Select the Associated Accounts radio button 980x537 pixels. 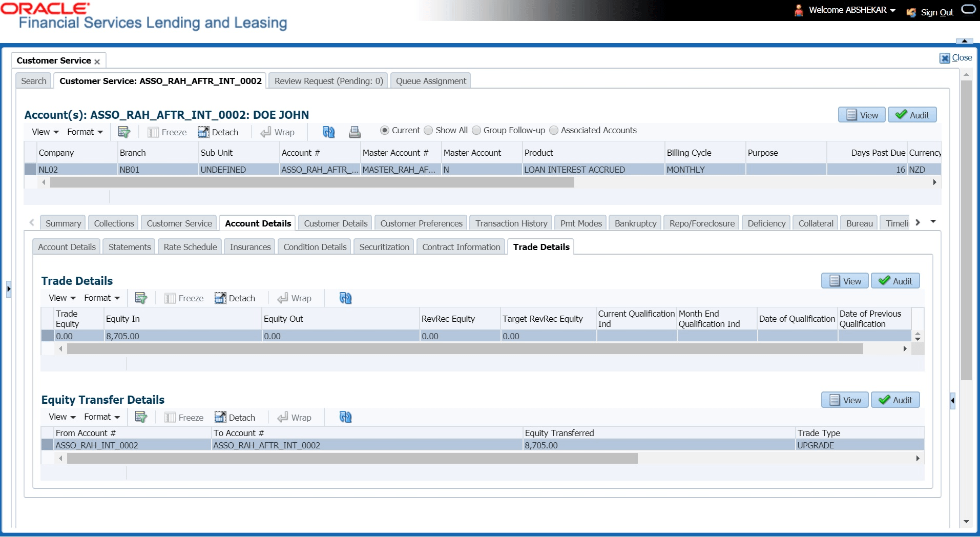point(554,130)
